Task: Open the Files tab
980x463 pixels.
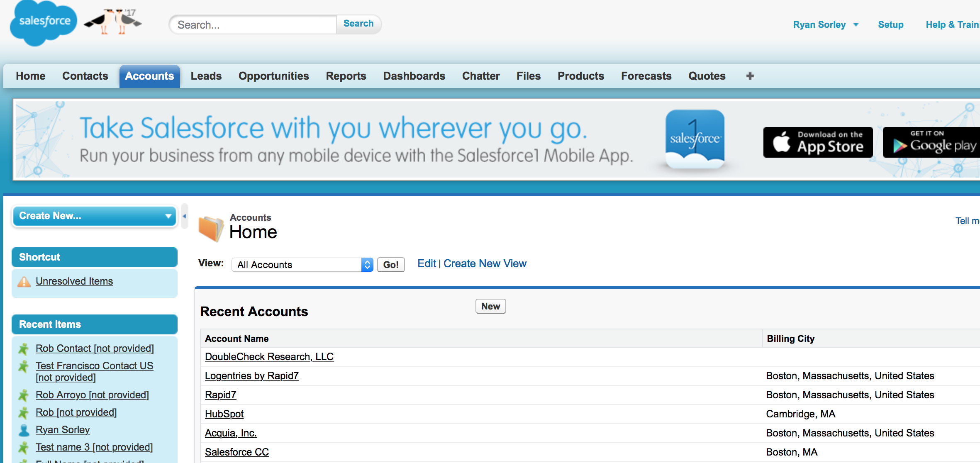Action: pos(529,76)
